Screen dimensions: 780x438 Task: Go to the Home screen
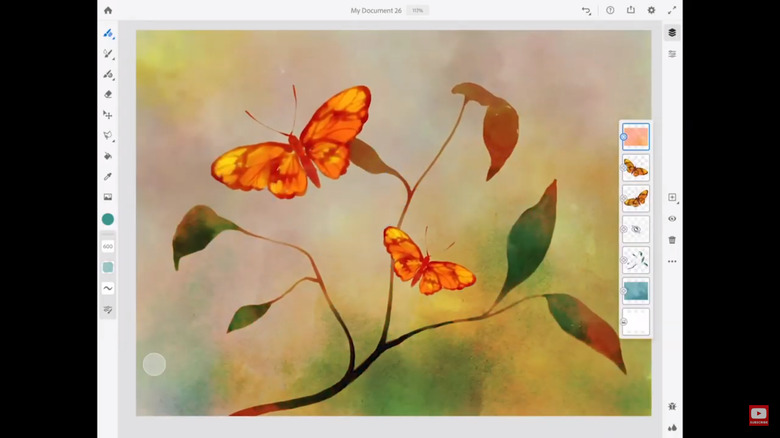tap(108, 10)
